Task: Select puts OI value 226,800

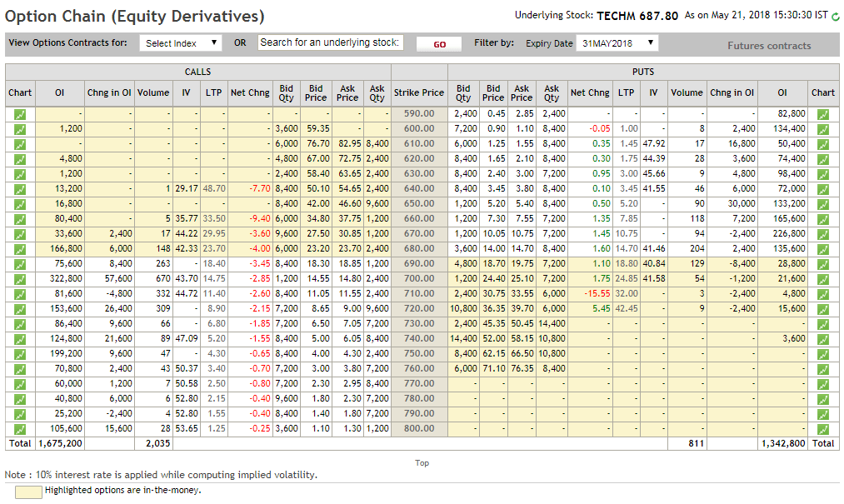Action: pos(788,233)
